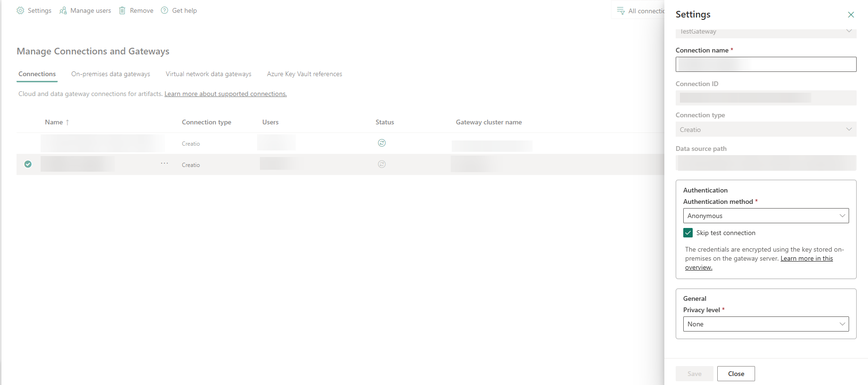Image resolution: width=868 pixels, height=385 pixels.
Task: Expand the Connection type Creatio dropdown
Action: click(765, 130)
